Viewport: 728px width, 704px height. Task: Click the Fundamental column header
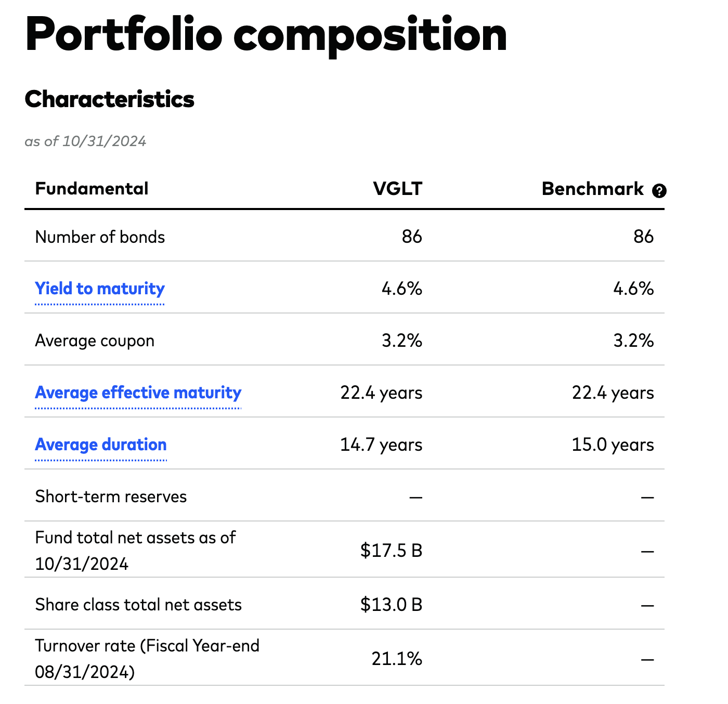(x=92, y=189)
